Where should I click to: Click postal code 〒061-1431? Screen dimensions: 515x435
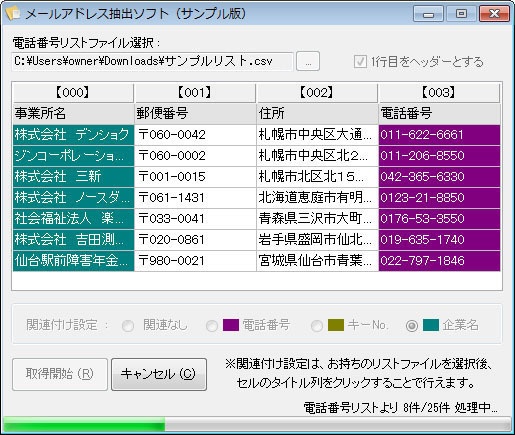pos(195,198)
